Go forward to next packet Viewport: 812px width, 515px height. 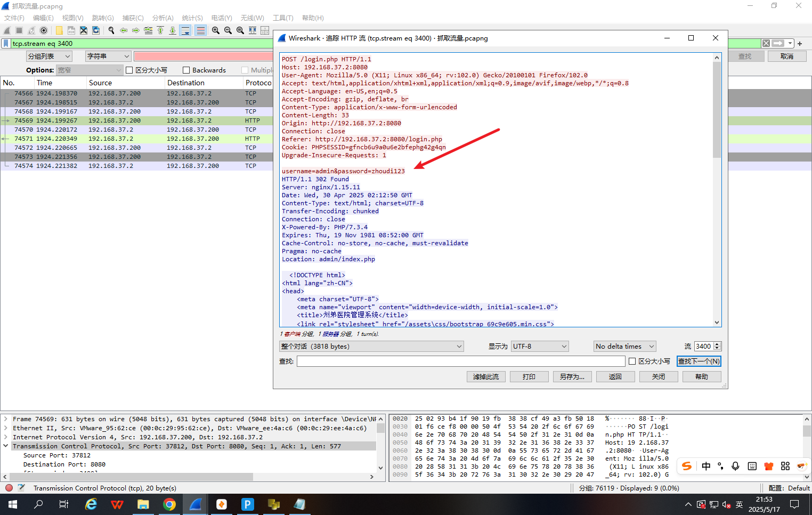point(136,30)
